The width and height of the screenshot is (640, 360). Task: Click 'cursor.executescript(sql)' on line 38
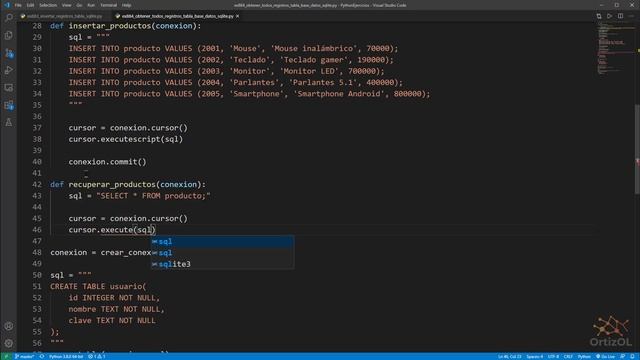pyautogui.click(x=126, y=139)
